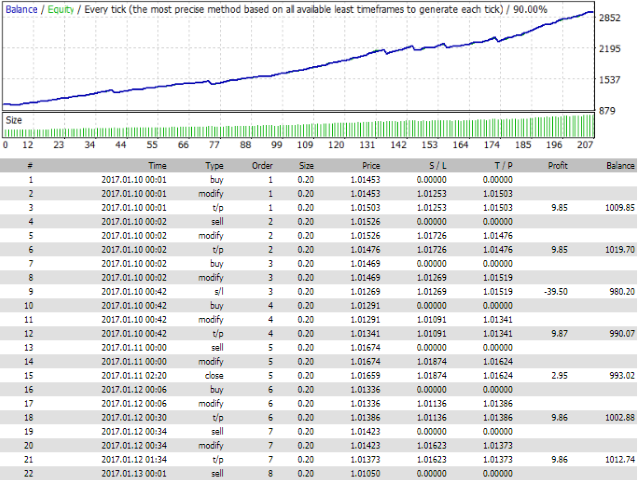Click the # column header
This screenshot has height=480, width=640.
click(x=30, y=166)
